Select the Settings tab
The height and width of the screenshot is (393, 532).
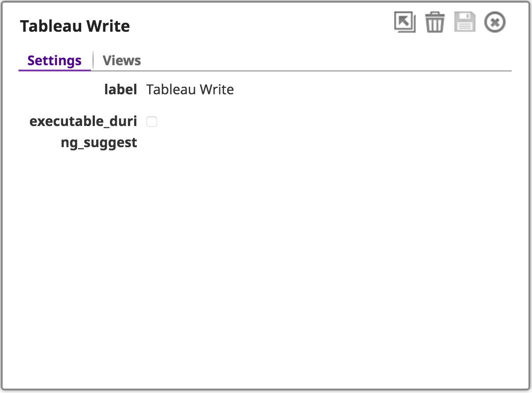(55, 60)
